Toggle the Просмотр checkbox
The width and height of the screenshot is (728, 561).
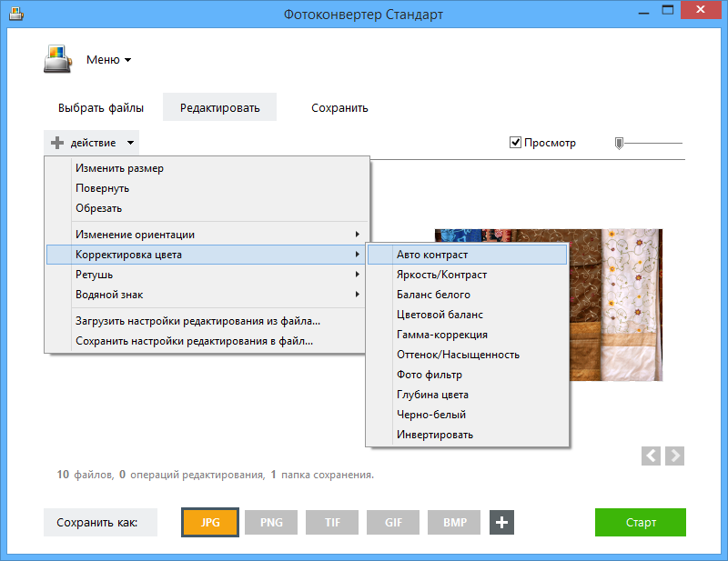(x=515, y=143)
